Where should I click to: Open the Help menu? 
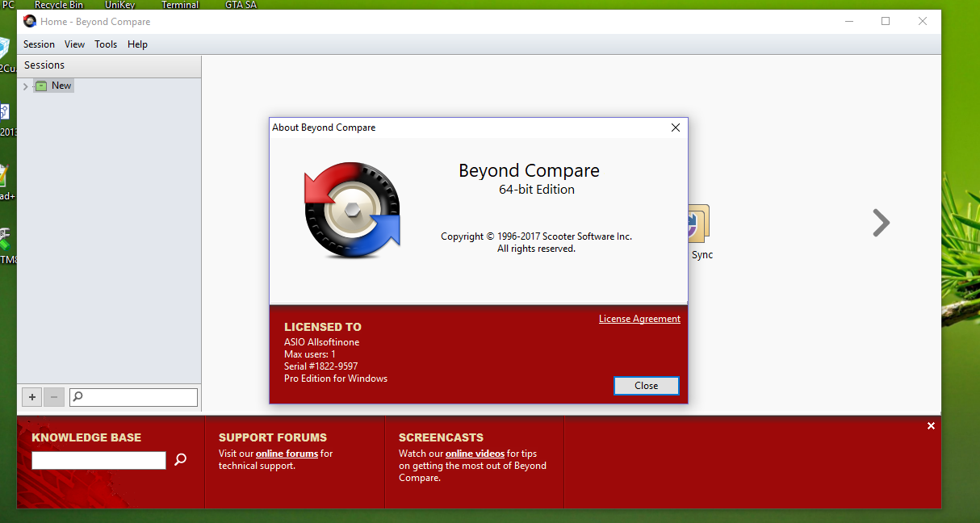click(x=137, y=44)
